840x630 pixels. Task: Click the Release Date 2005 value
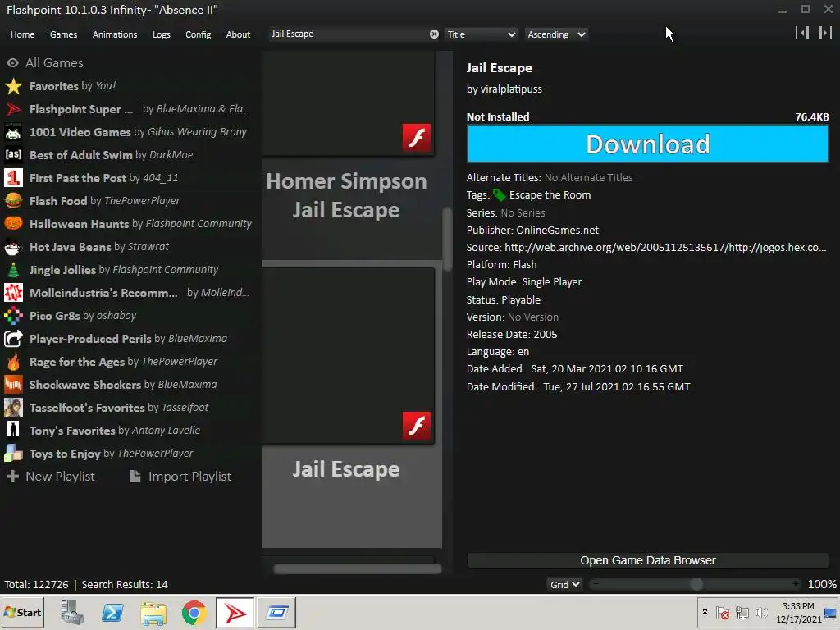(546, 335)
